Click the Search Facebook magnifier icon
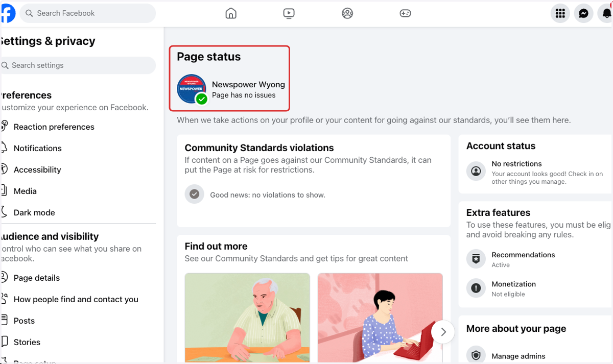The image size is (613, 364). click(30, 13)
